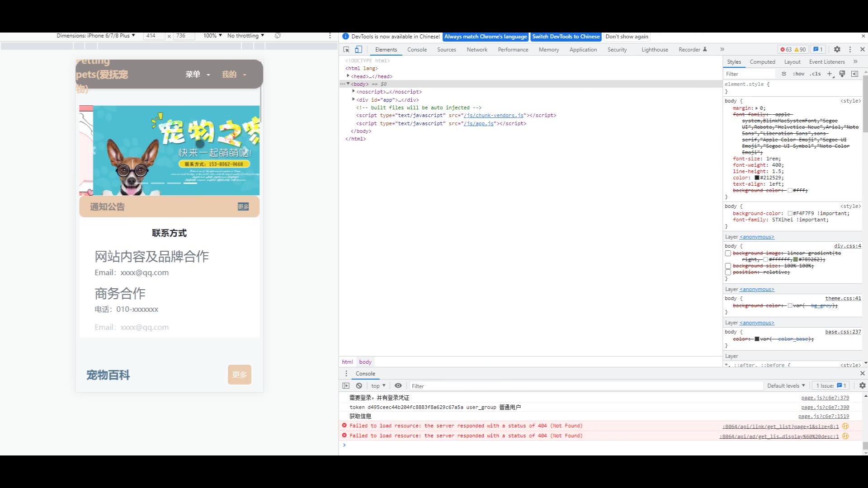Switch to the Sources tab
The width and height of the screenshot is (868, 488).
click(447, 50)
